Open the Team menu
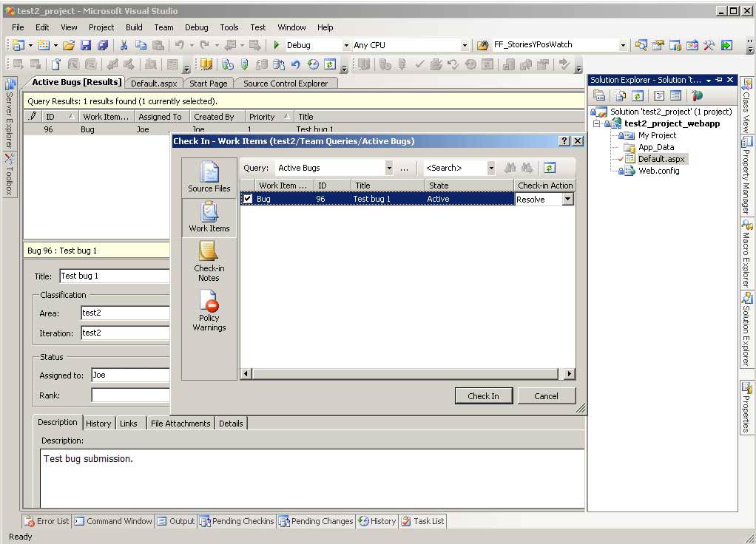Viewport: 756px width, 544px height. click(x=164, y=27)
